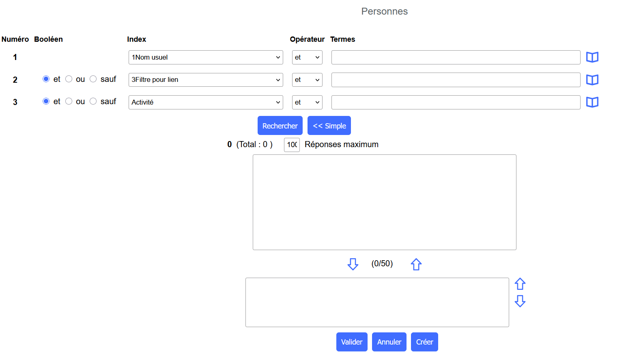Move selection up with the arrow beside the lower list
This screenshot has height=364, width=626.
520,284
